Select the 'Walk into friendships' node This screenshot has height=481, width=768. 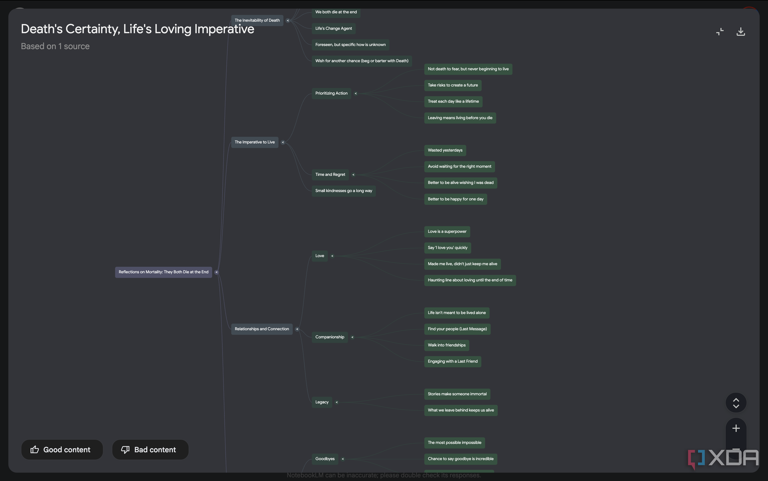click(x=447, y=345)
